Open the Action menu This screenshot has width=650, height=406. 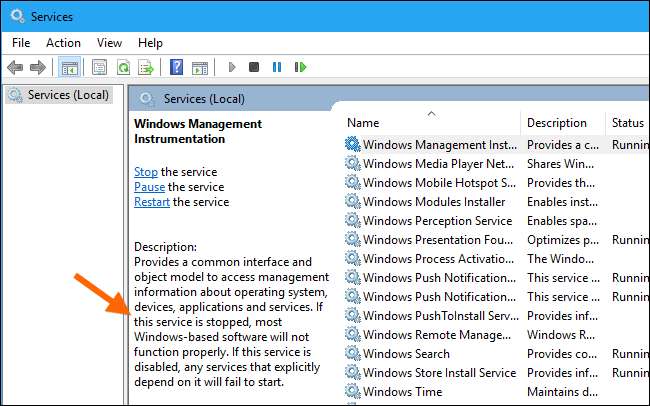[x=63, y=43]
